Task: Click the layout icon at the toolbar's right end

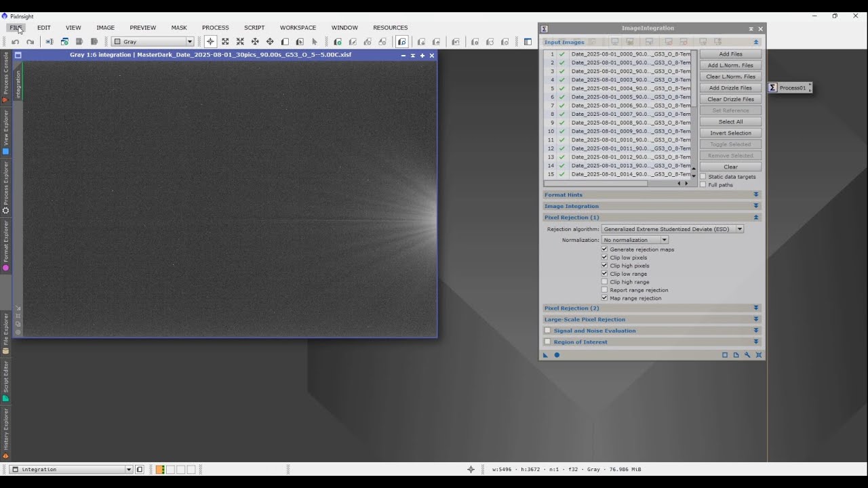Action: click(528, 42)
